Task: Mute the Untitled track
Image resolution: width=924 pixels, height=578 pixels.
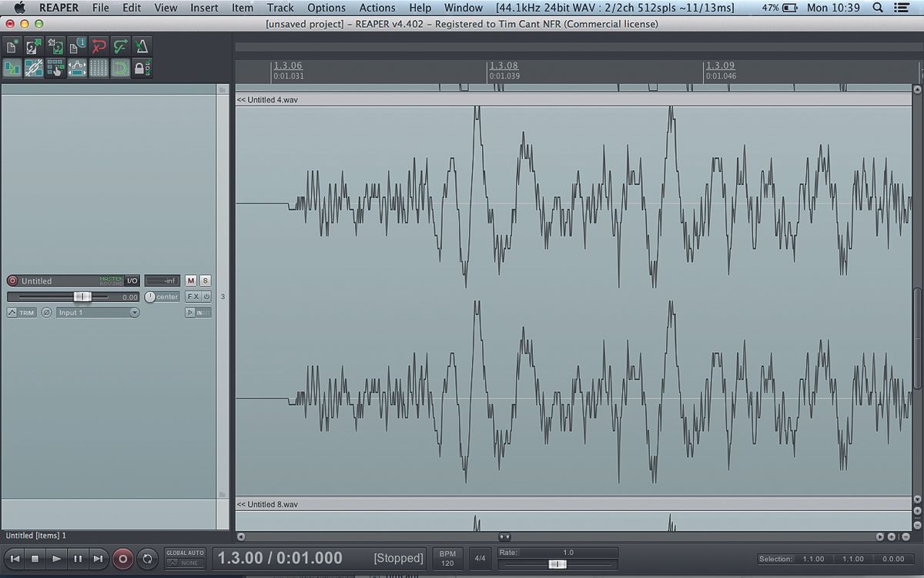Action: [x=190, y=281]
